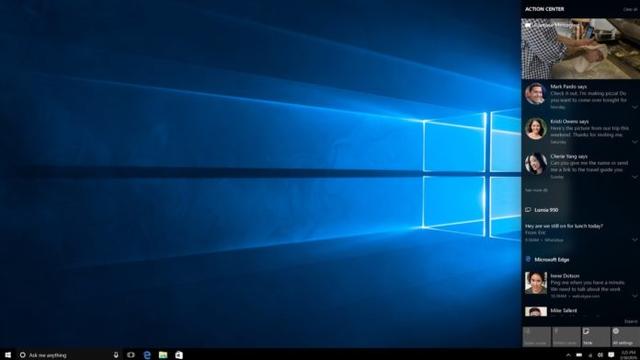Toggle the Note quick action tile

(596, 337)
